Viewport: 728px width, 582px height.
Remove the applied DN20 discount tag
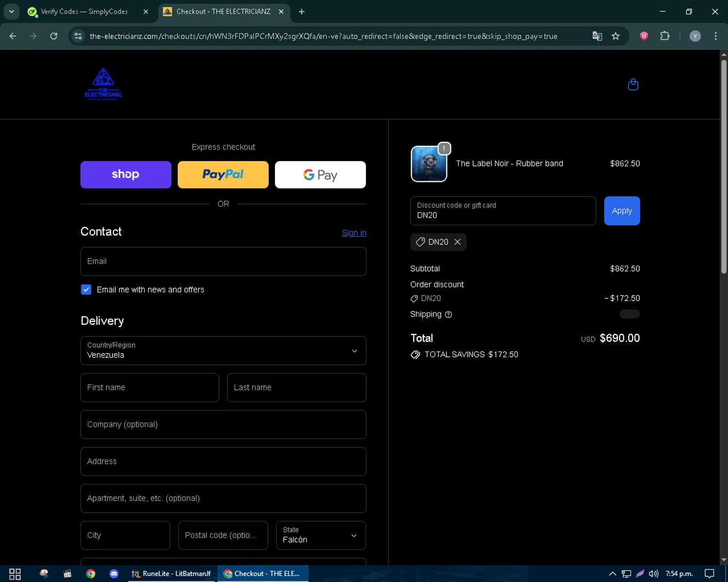click(x=457, y=242)
